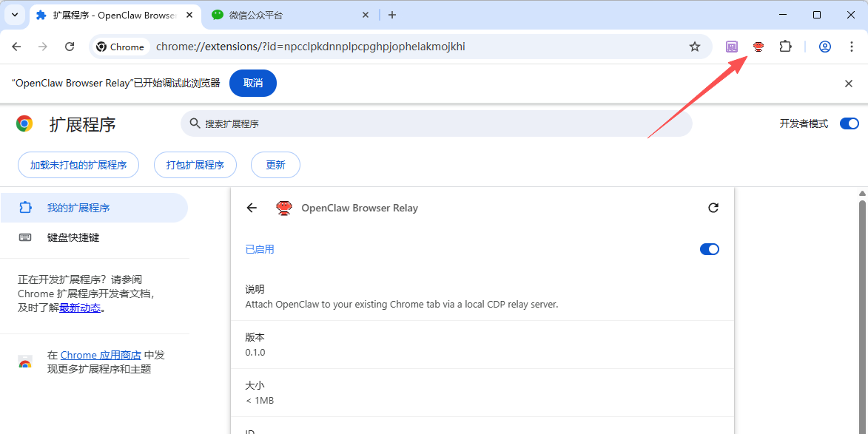
Task: Open the Chrome three-dot menu
Action: point(852,47)
